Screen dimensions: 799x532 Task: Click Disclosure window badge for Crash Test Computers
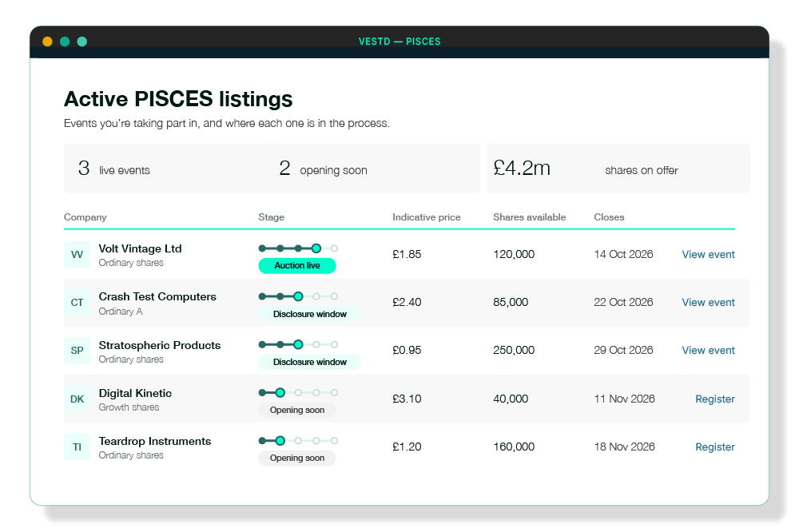[x=310, y=314]
